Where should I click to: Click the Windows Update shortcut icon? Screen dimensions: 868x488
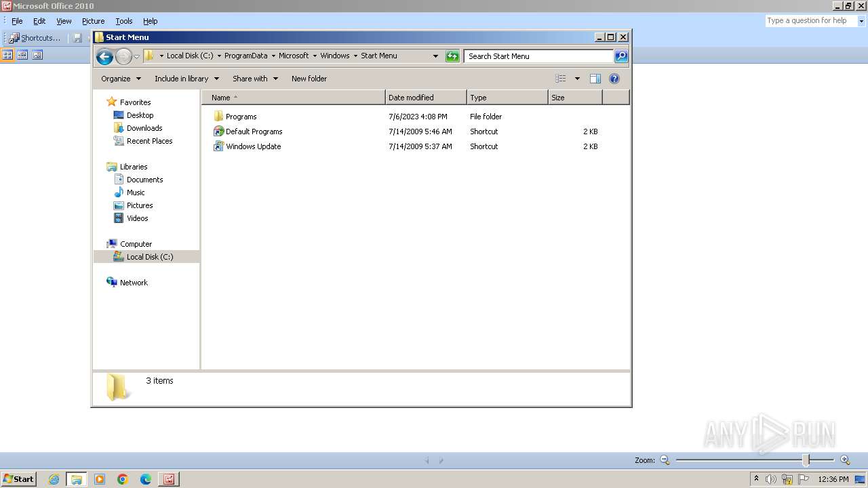pos(218,146)
